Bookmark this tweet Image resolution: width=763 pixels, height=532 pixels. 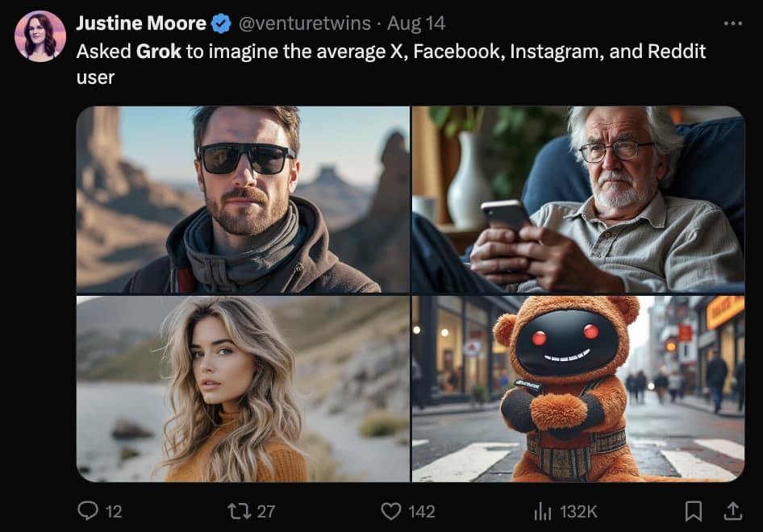click(693, 510)
